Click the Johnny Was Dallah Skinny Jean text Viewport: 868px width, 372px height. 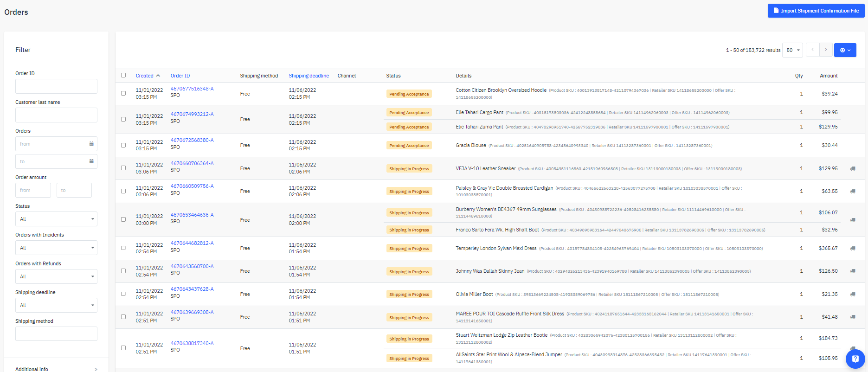pos(490,271)
